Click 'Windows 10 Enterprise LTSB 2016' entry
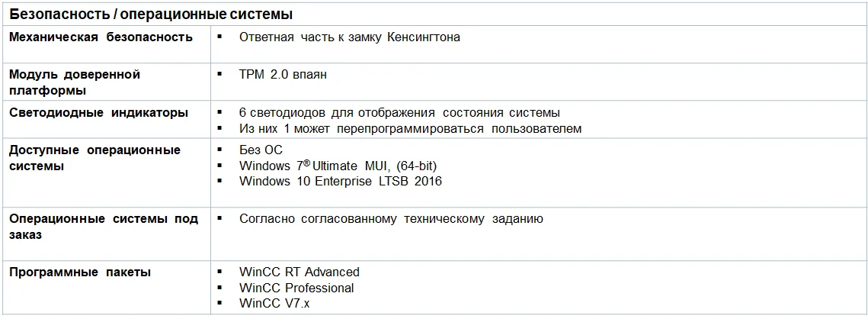 click(340, 181)
